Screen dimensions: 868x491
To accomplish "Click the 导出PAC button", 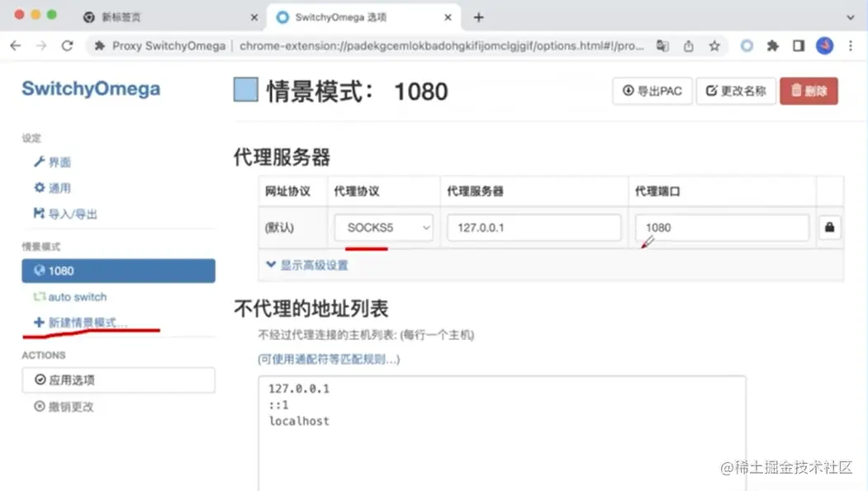I will (652, 91).
